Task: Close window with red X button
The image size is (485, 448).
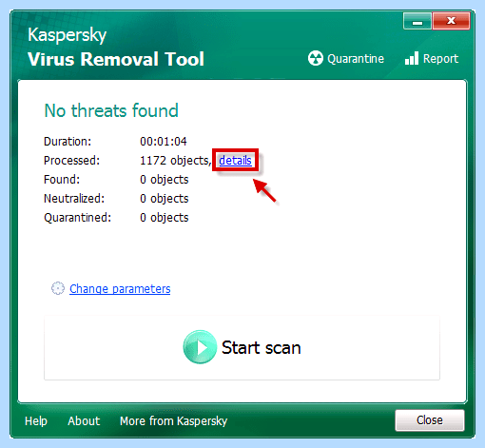Action: [451, 21]
